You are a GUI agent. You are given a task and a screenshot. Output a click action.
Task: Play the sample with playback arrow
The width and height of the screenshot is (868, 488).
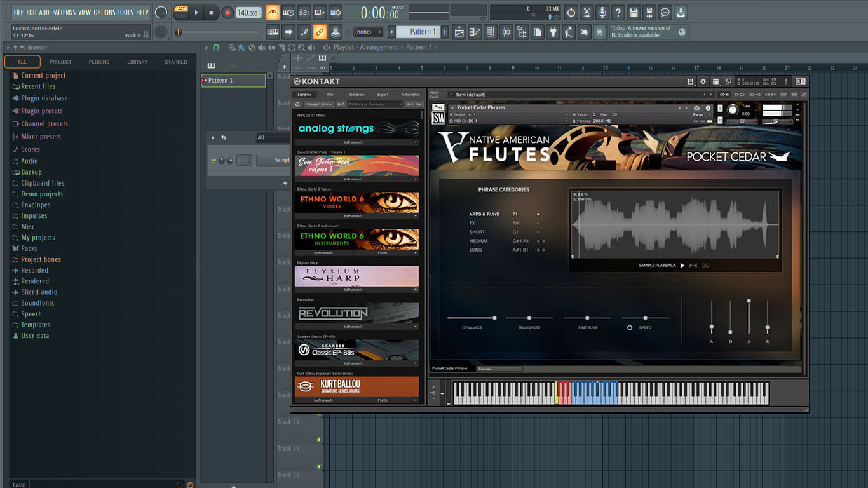coord(682,266)
